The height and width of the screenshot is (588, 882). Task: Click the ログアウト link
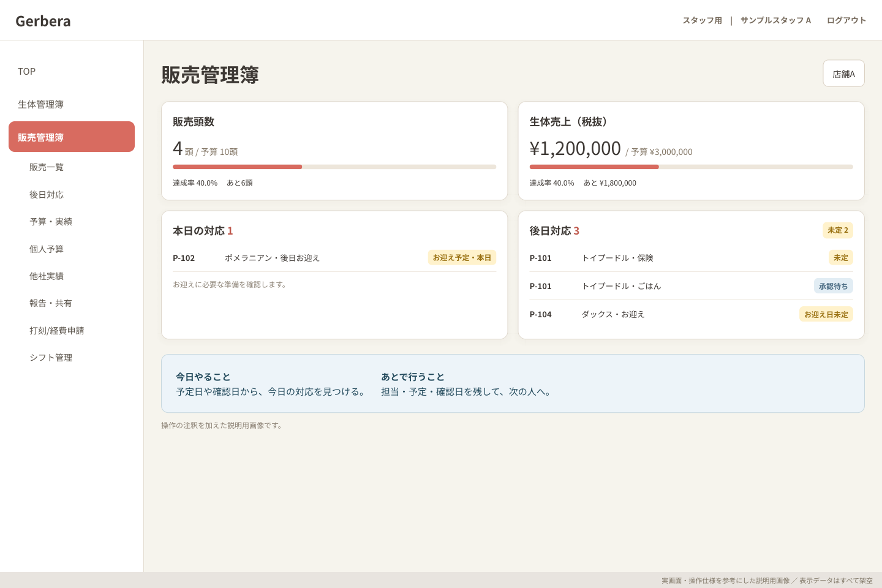coord(846,20)
